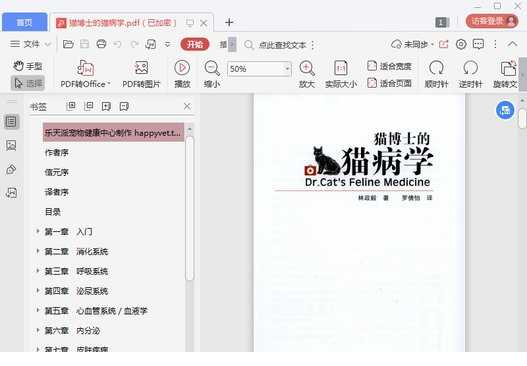Open the 首页 home tab
Image resolution: width=527 pixels, height=366 pixels.
(24, 22)
